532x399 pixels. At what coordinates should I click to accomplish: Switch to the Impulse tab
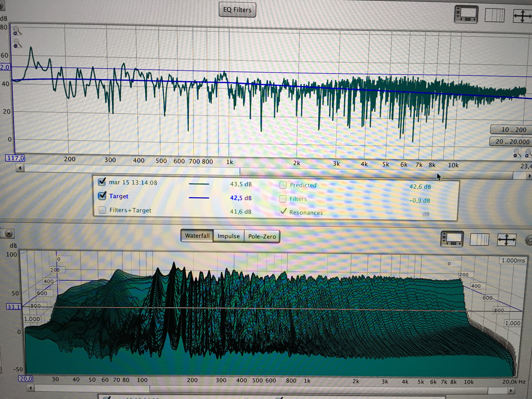[229, 236]
